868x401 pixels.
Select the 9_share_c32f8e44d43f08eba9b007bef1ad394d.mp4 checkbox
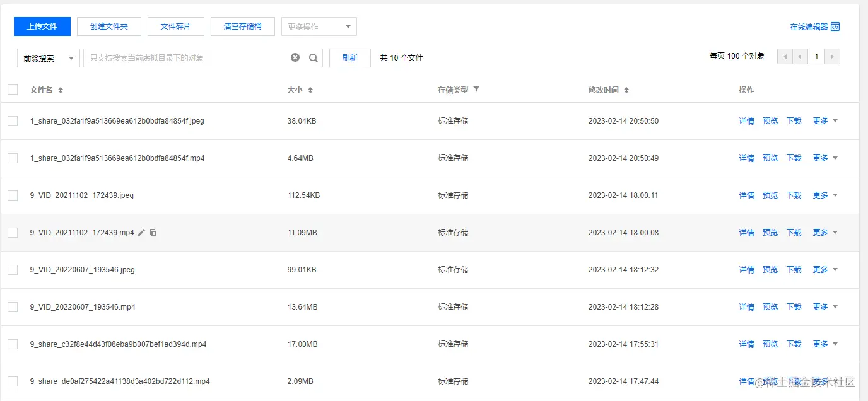(x=13, y=344)
